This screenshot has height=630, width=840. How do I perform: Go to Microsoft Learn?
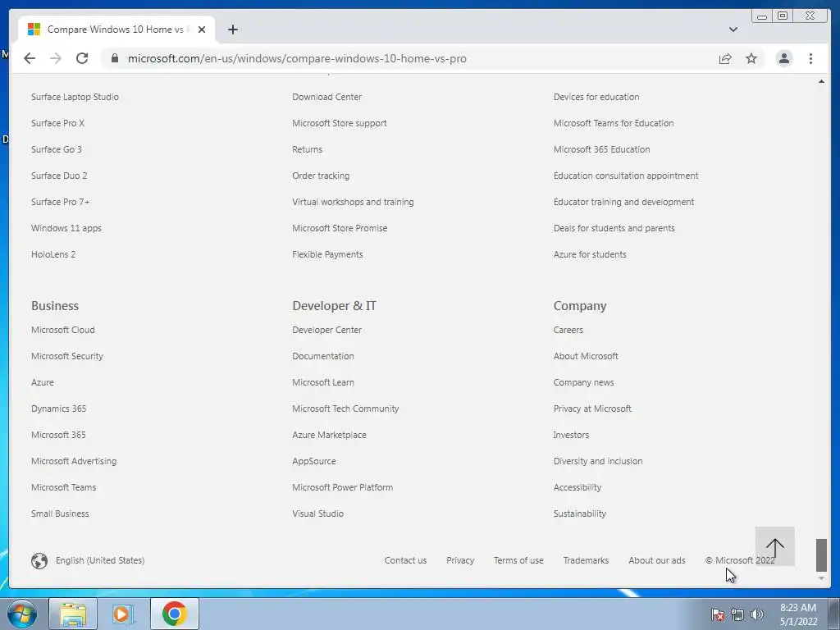tap(323, 382)
